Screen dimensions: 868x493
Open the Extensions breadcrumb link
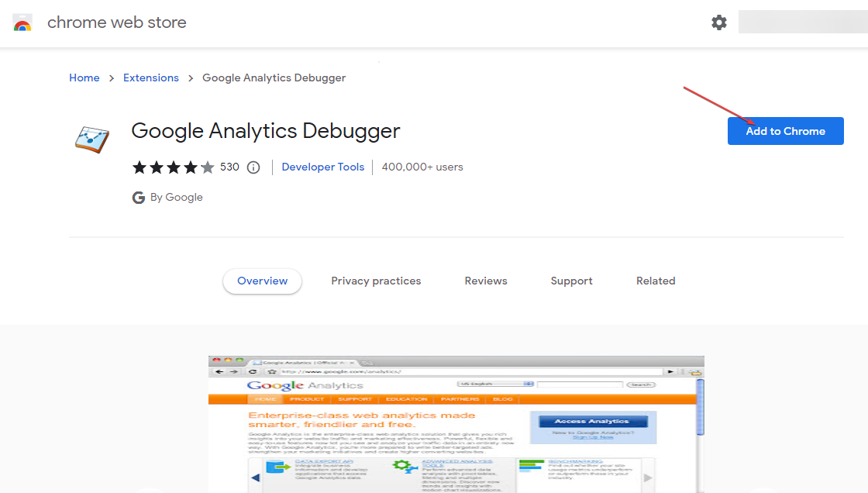[150, 78]
